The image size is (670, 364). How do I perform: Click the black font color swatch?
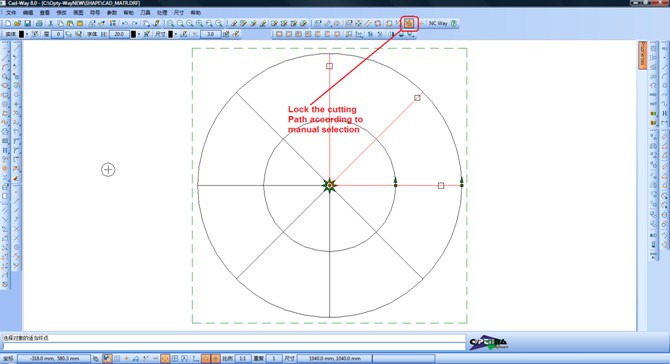tap(133, 34)
